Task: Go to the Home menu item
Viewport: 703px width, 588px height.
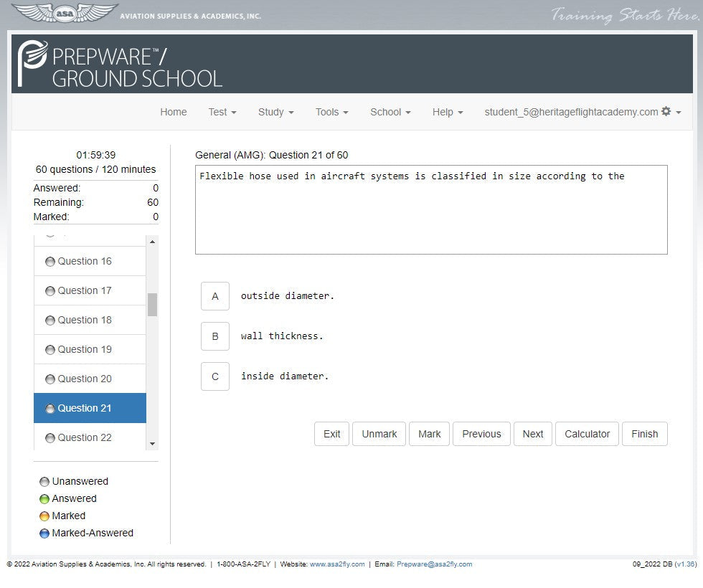Action: pos(173,112)
